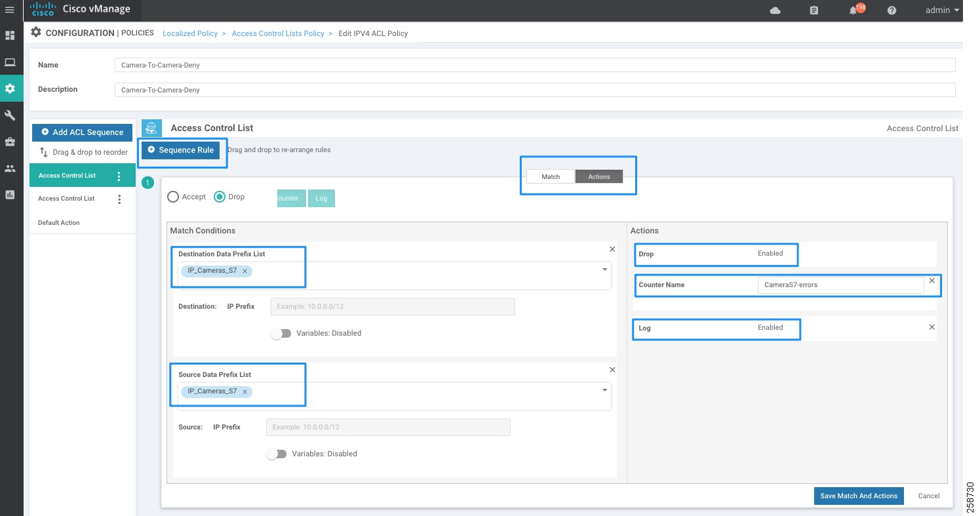This screenshot has height=516, width=980.
Task: Open the notifications bell icon
Action: click(853, 10)
